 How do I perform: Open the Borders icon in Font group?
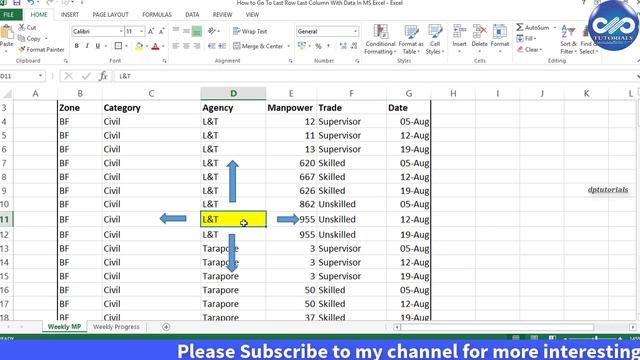click(x=118, y=46)
